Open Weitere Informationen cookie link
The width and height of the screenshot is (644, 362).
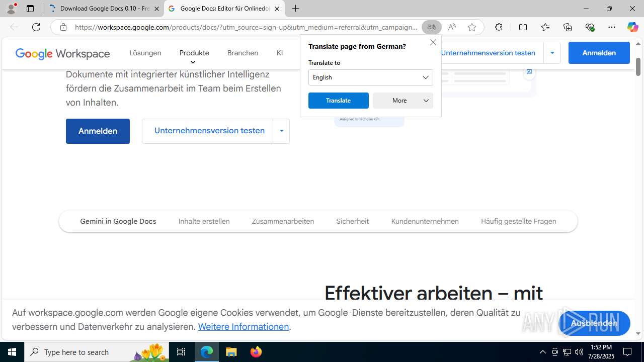click(244, 327)
